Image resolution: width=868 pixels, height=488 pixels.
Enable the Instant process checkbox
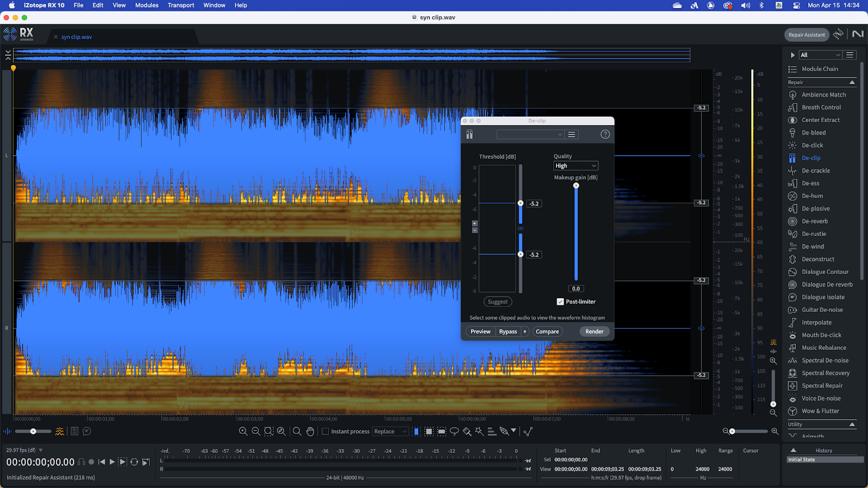(x=325, y=432)
